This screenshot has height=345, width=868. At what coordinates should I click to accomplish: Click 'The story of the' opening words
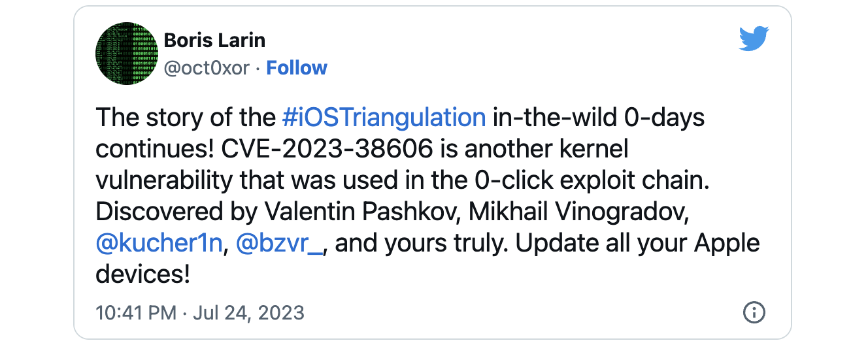(x=186, y=118)
